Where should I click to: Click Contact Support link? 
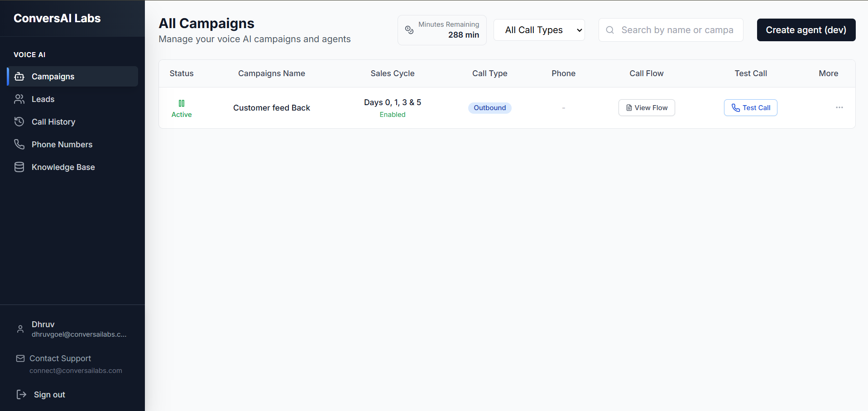pos(60,358)
